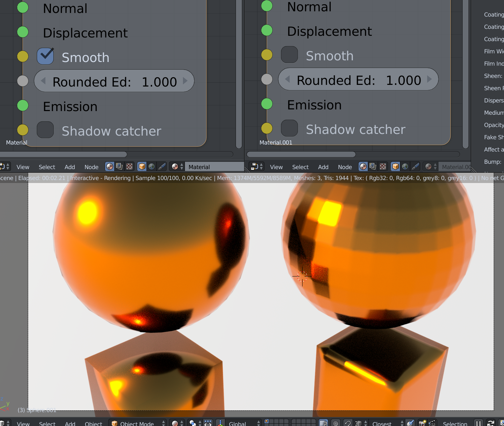The height and width of the screenshot is (426, 504).
Task: Click Smooth input socket on left node
Action: click(x=23, y=56)
